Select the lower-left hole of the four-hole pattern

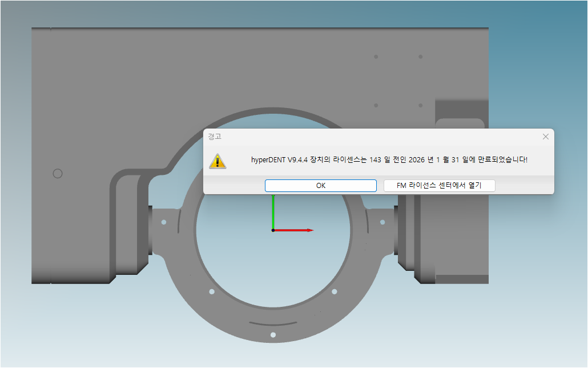click(376, 105)
